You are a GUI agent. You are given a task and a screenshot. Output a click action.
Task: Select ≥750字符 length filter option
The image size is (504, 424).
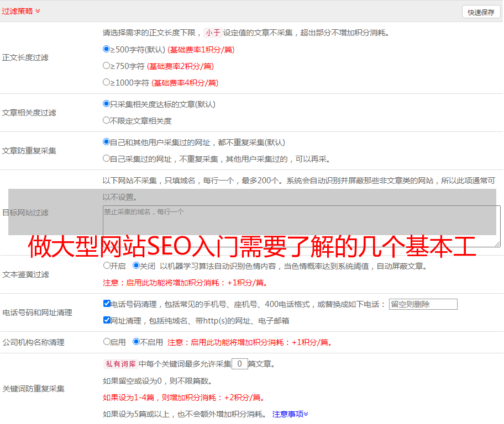click(x=107, y=66)
